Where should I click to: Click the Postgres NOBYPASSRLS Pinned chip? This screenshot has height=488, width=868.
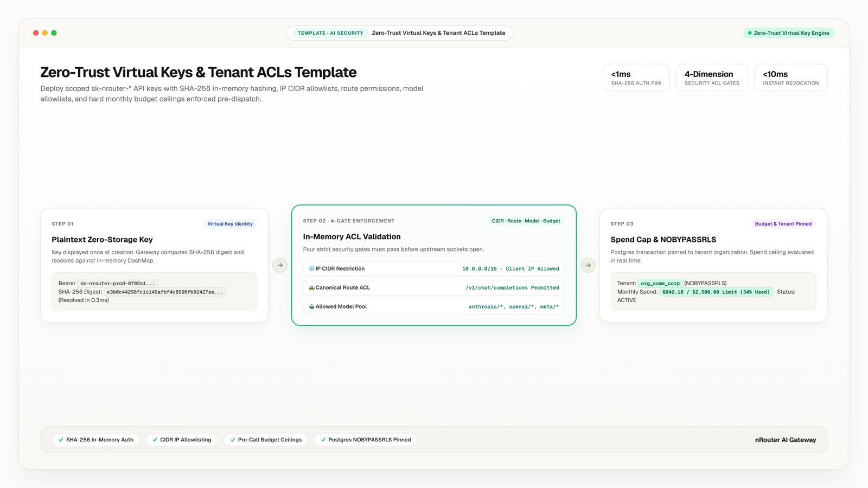(366, 440)
